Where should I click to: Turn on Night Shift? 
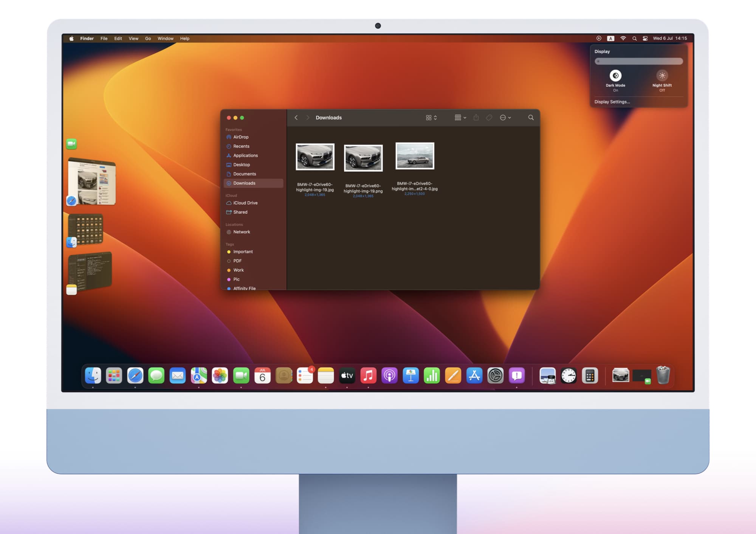(662, 76)
